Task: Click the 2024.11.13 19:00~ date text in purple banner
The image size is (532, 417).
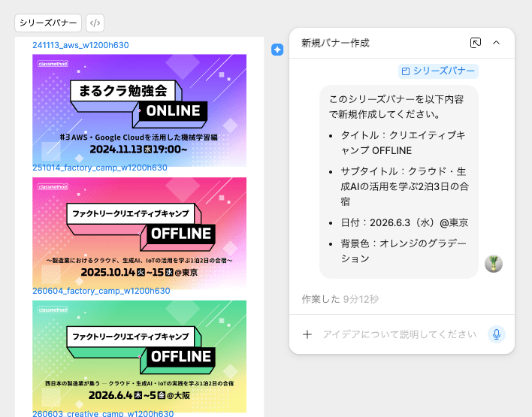Action: [x=138, y=150]
